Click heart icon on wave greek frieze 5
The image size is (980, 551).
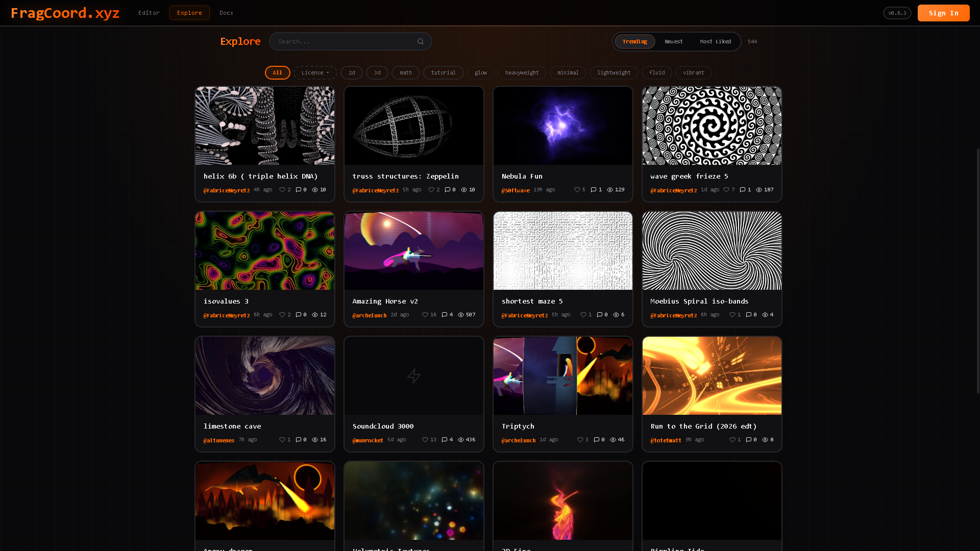(x=726, y=190)
